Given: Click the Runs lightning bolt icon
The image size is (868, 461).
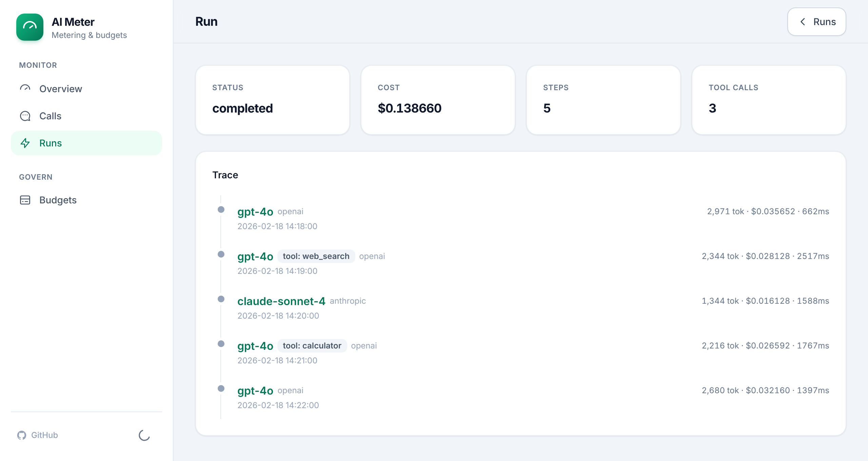Looking at the screenshot, I should tap(25, 143).
